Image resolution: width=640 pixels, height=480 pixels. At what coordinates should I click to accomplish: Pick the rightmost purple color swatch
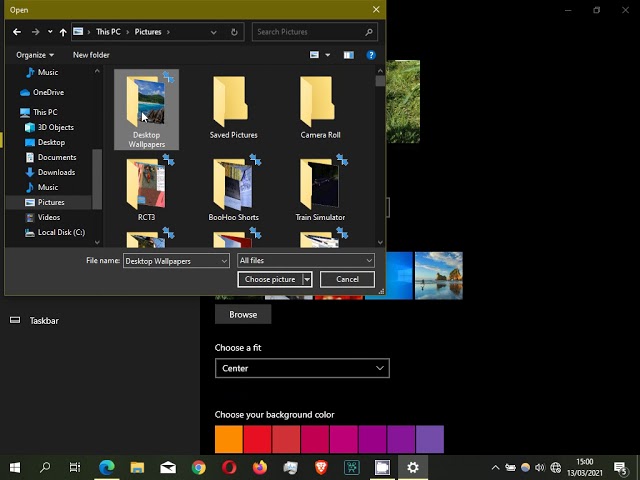pyautogui.click(x=430, y=439)
